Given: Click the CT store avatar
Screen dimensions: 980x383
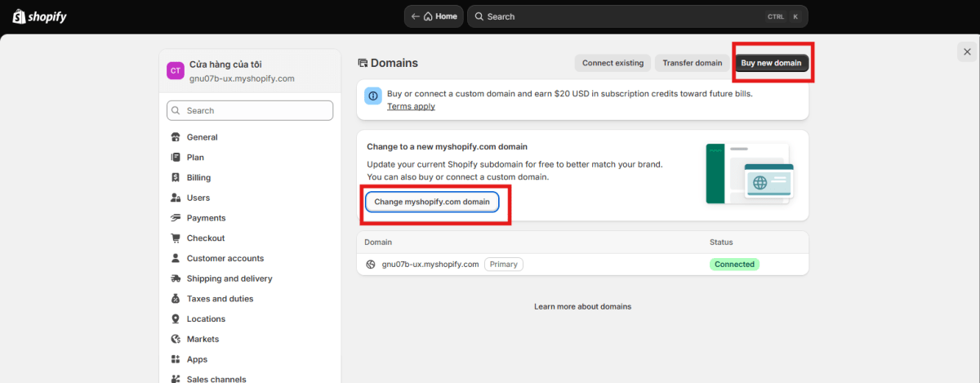Looking at the screenshot, I should click(x=176, y=71).
